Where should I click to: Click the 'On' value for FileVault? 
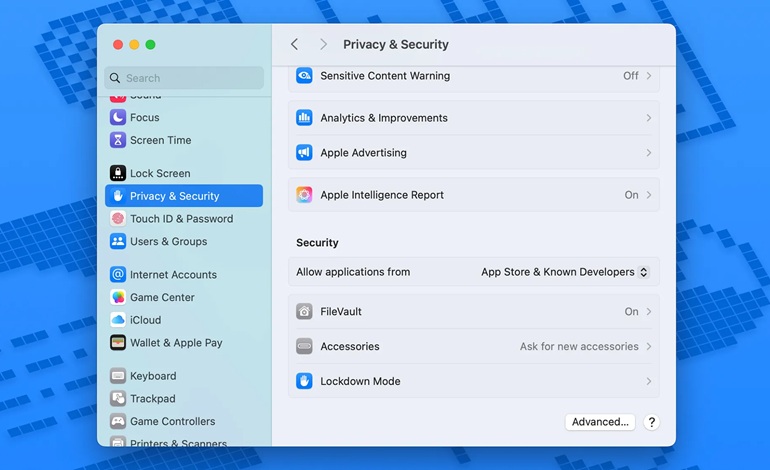coord(631,311)
